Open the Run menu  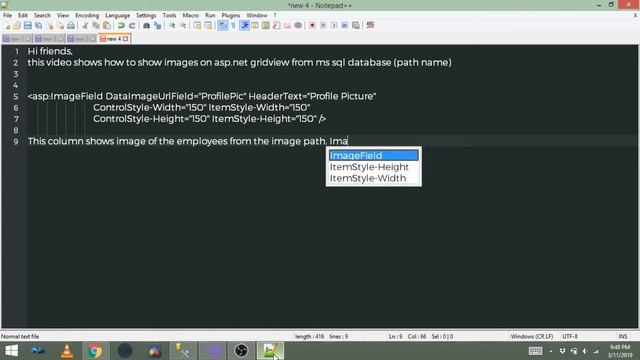[x=210, y=16]
